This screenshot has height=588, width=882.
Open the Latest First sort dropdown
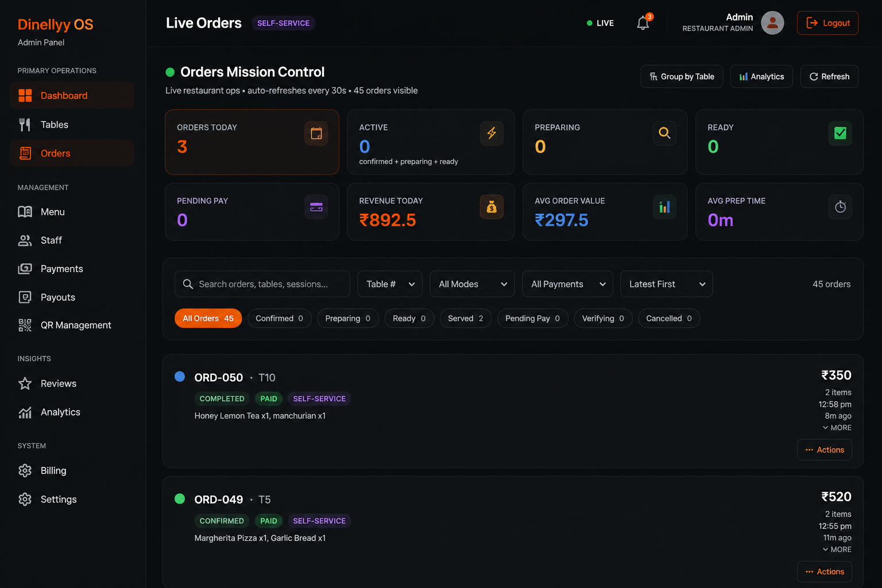click(x=667, y=284)
